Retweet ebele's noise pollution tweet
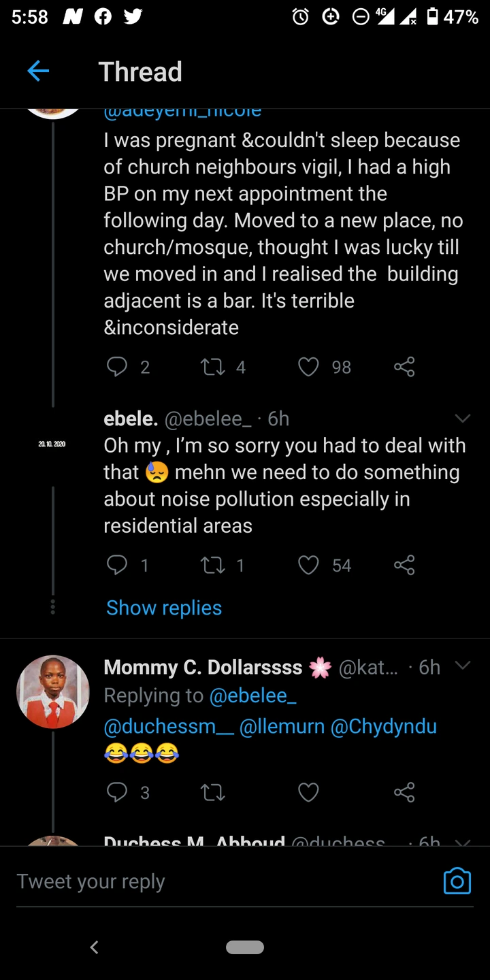 tap(213, 565)
